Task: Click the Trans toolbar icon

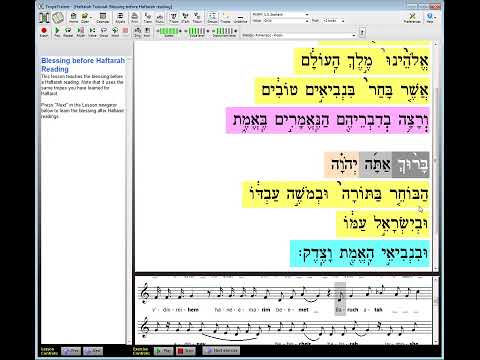Action: pyautogui.click(x=147, y=18)
